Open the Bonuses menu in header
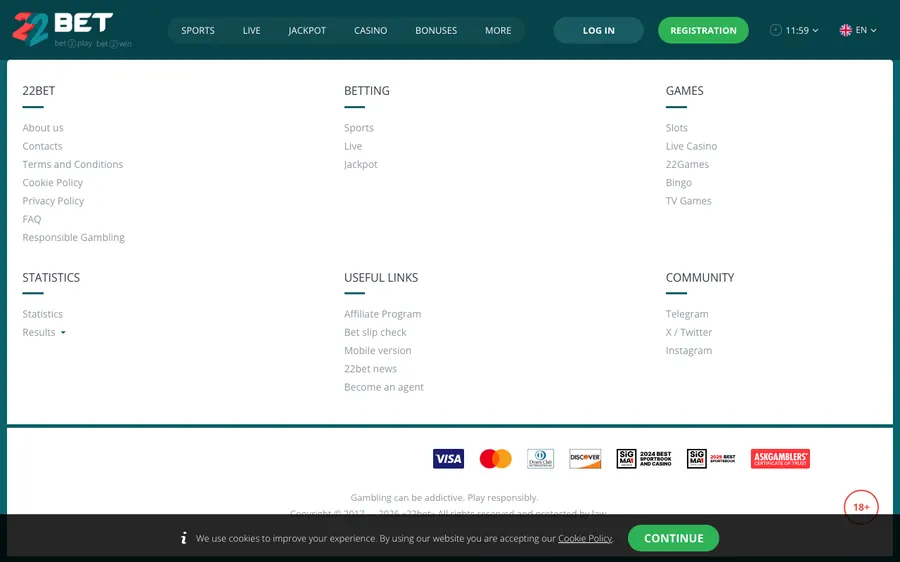 click(436, 30)
